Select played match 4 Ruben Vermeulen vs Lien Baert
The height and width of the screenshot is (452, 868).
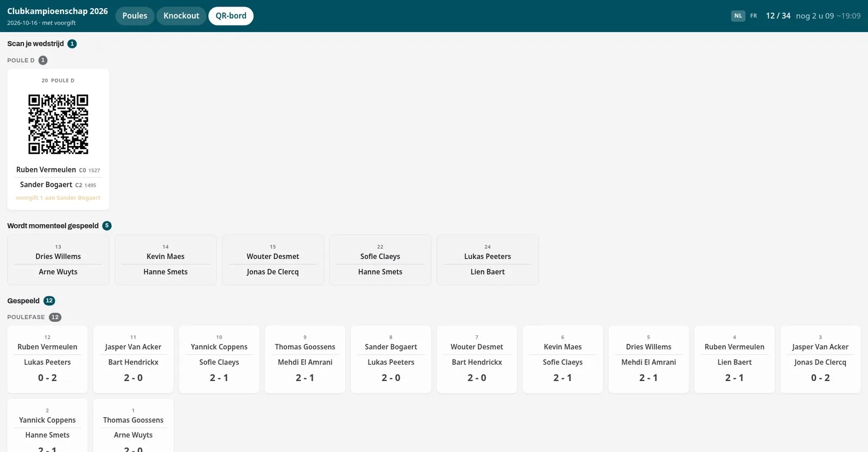[735, 359]
